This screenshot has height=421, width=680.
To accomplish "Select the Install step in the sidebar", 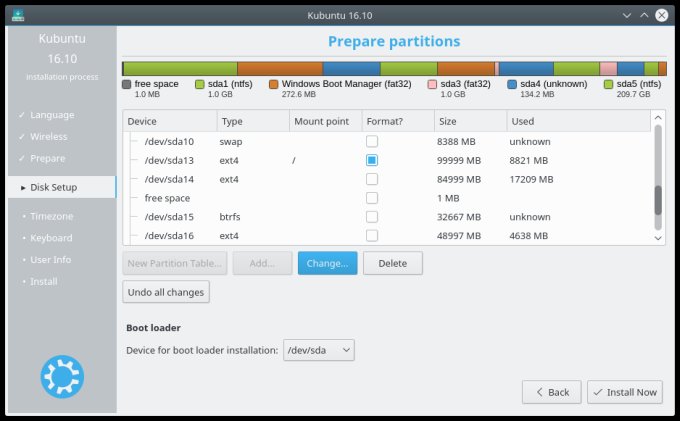I will (x=43, y=281).
